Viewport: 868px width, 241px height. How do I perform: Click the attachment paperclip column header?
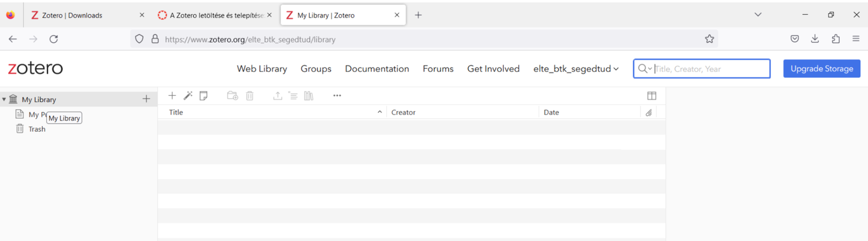pyautogui.click(x=648, y=113)
